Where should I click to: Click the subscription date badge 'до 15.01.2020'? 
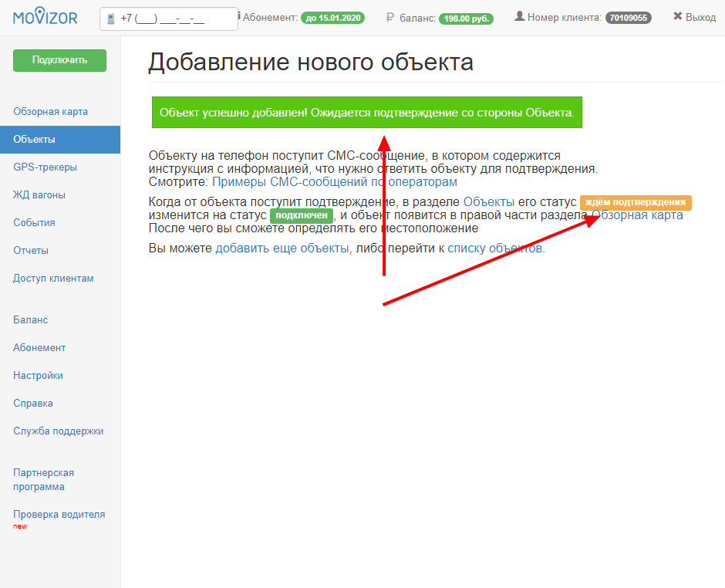pyautogui.click(x=332, y=18)
